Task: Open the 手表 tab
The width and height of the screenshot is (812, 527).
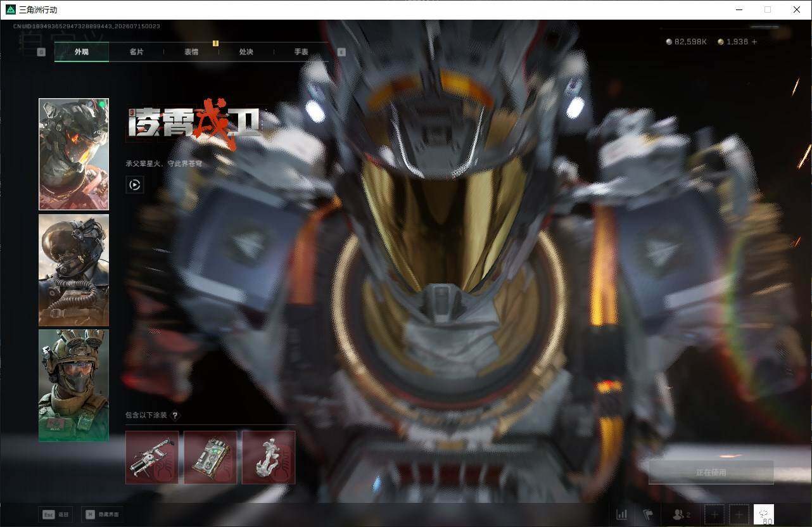Action: click(x=301, y=52)
